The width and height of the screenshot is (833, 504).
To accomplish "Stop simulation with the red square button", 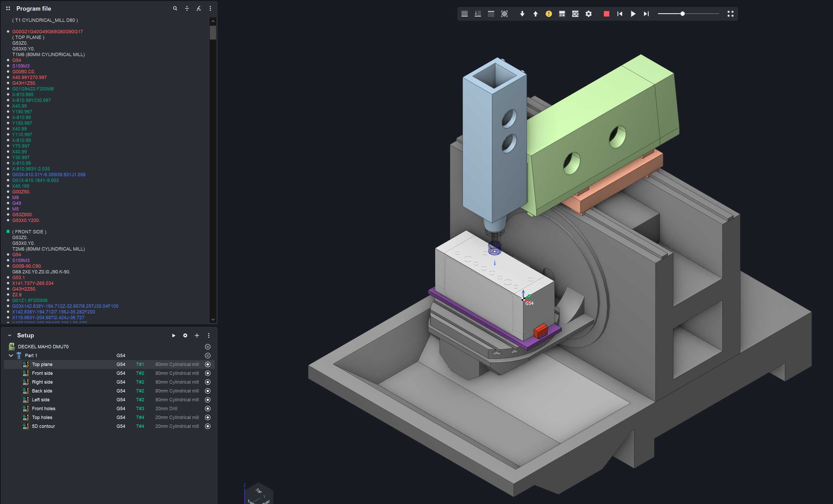I will (x=606, y=14).
